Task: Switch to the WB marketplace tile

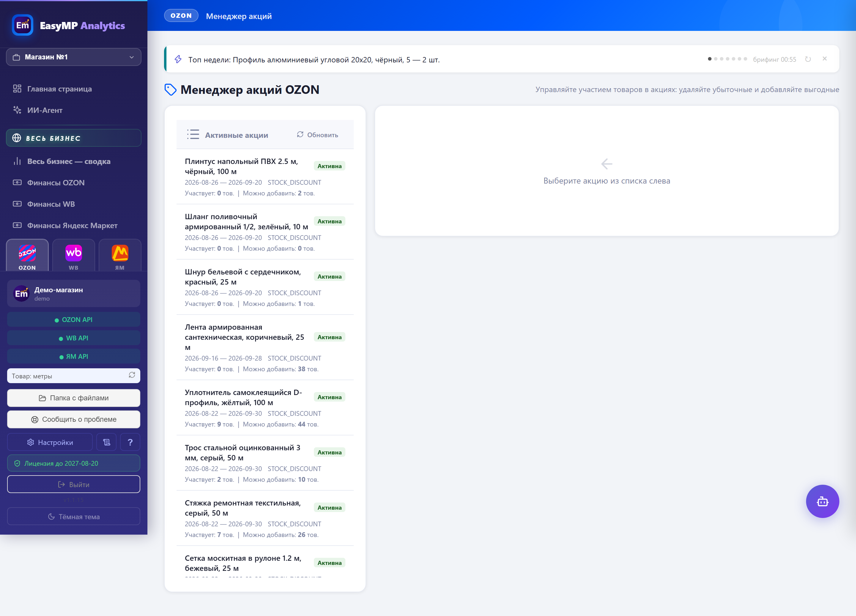Action: coord(74,255)
